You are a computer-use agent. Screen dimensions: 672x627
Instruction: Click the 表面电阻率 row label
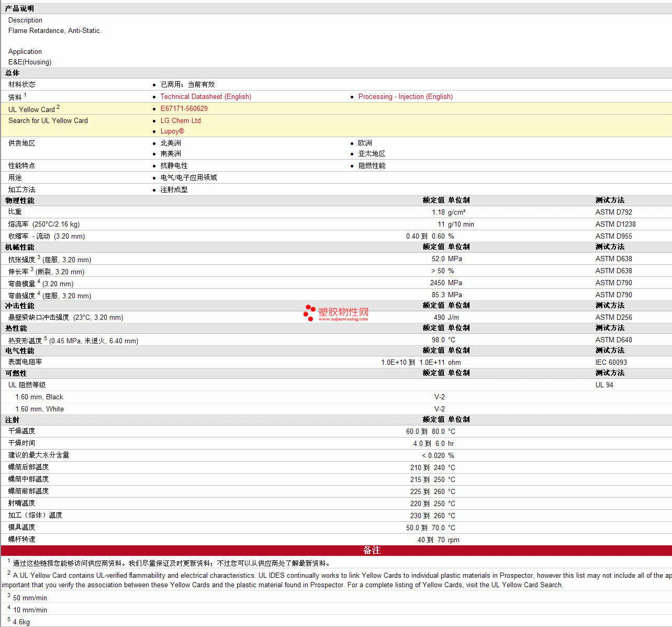[x=25, y=362]
